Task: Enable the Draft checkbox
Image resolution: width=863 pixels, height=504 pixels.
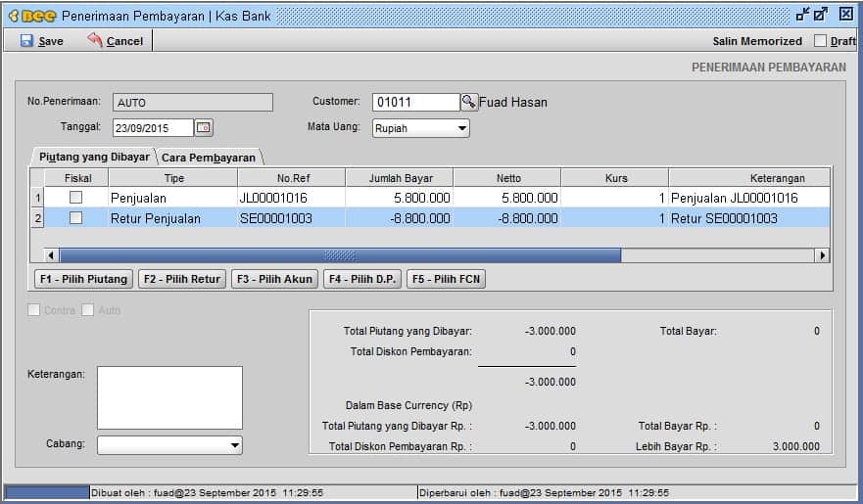Action: pos(820,41)
